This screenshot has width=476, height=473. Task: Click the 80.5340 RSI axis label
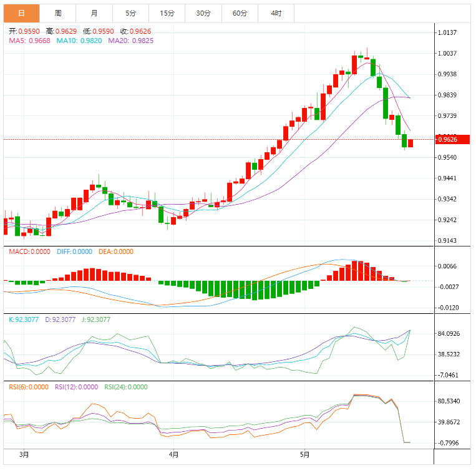coord(449,401)
